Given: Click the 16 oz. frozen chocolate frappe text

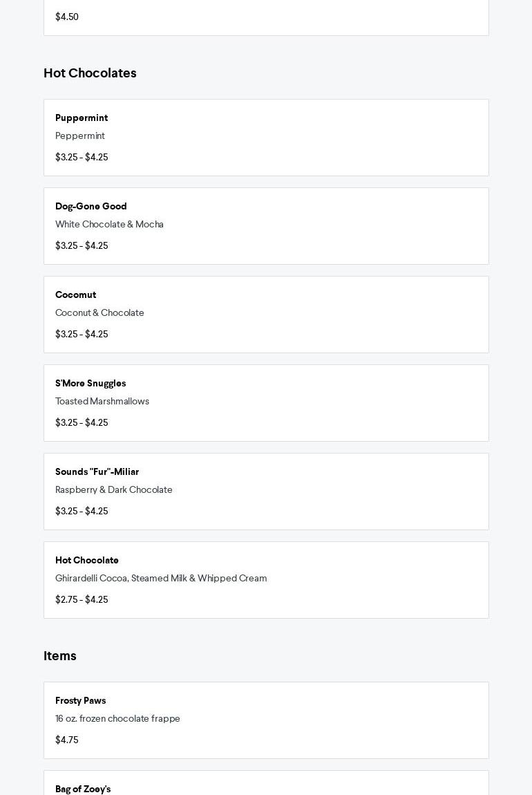Looking at the screenshot, I should pos(117,718).
